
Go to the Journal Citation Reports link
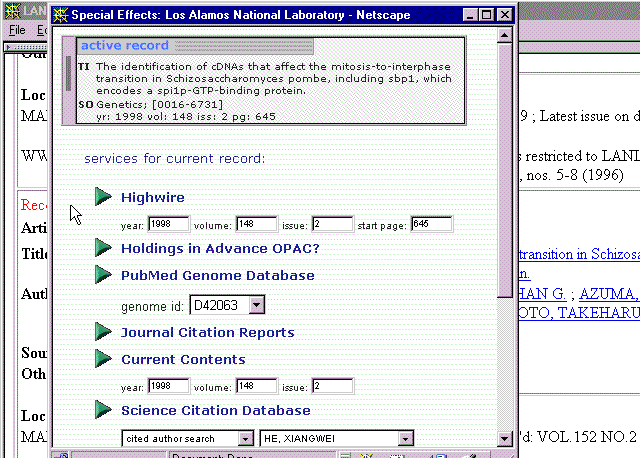(x=208, y=332)
